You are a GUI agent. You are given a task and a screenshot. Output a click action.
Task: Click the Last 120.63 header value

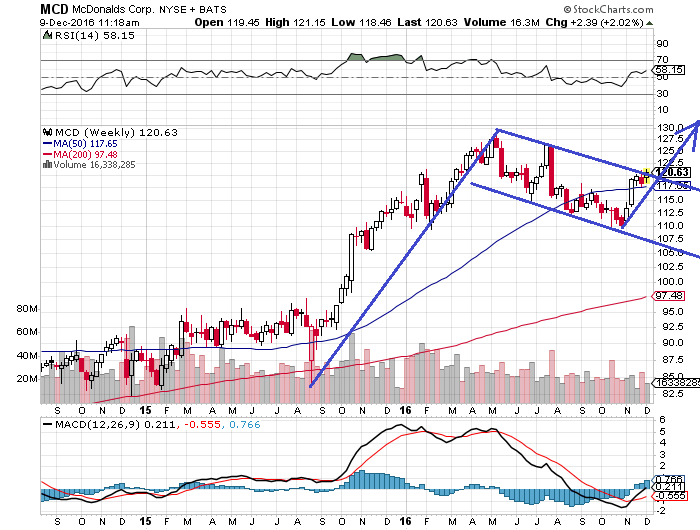click(x=427, y=22)
